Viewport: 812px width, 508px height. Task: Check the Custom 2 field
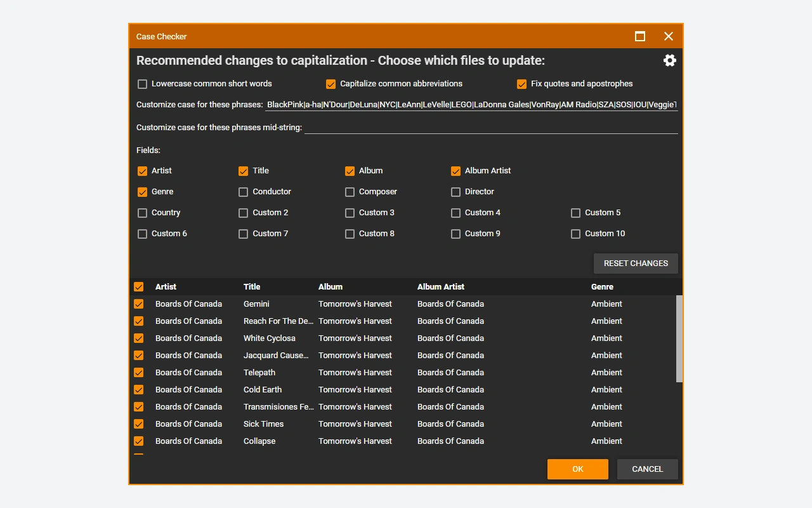point(243,213)
